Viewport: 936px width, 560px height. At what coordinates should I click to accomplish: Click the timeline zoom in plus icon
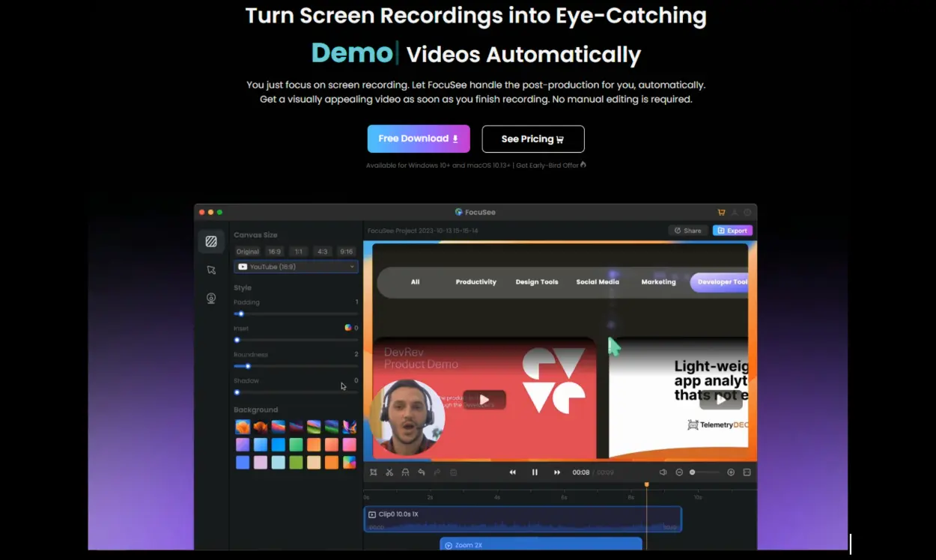(x=731, y=472)
